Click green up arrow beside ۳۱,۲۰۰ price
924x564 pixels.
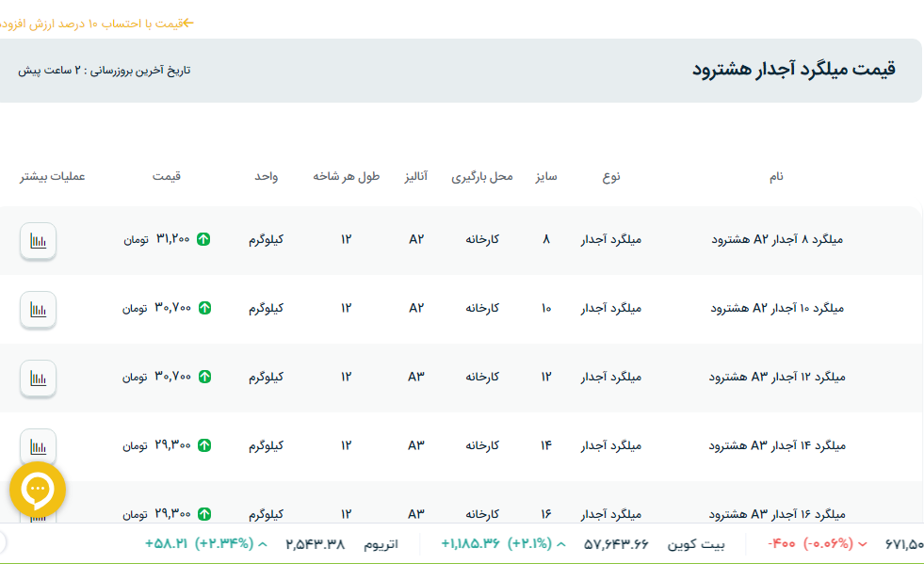(203, 239)
